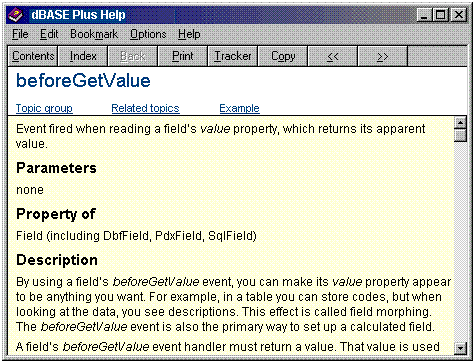Click the dBASE Plus Help book icon
Viewport: 474px width, 363px height.
15,15
